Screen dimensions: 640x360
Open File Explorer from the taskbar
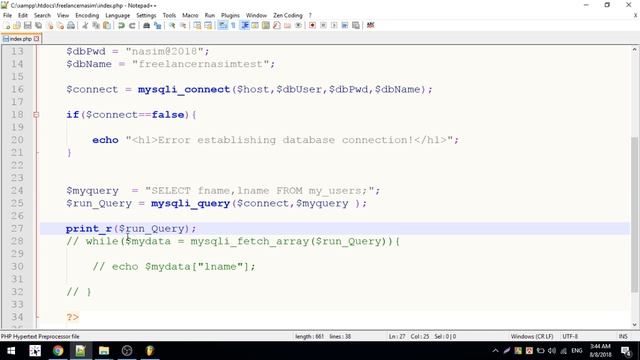tap(104, 351)
